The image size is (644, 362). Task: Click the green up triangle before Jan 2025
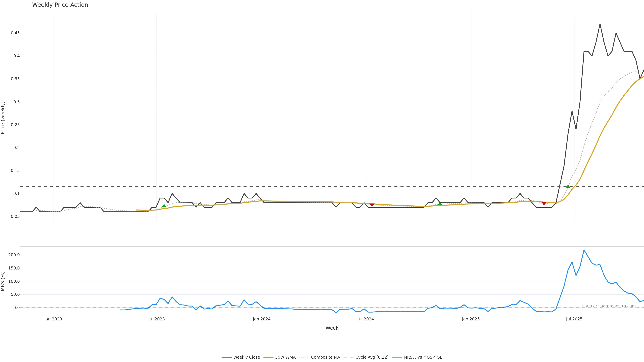(440, 204)
